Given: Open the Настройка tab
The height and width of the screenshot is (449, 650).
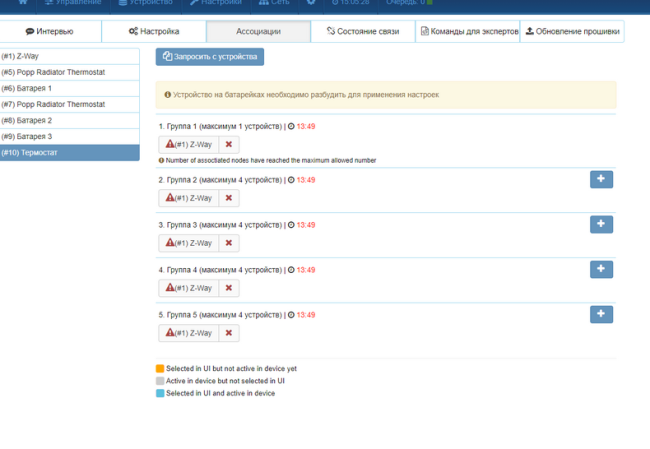Looking at the screenshot, I should [153, 32].
